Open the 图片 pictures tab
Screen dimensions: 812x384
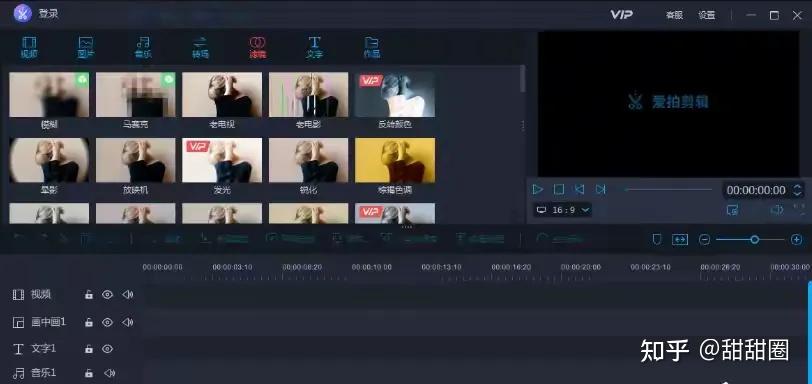85,47
